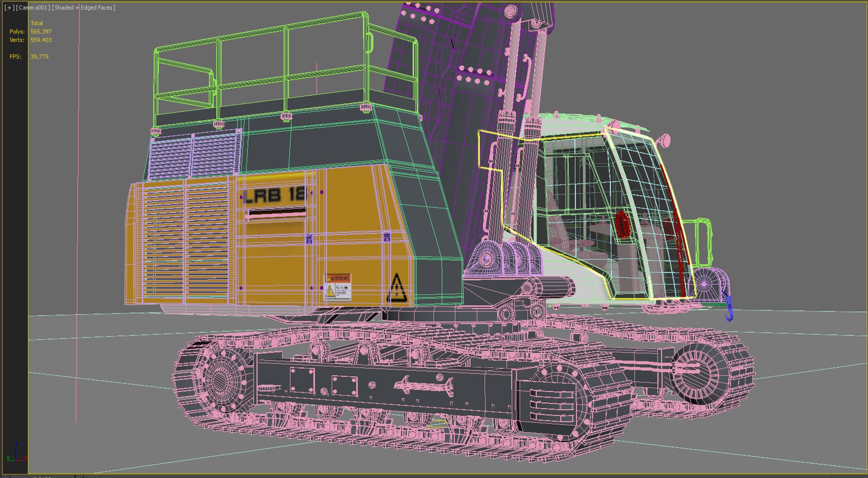
Task: Select the blue hook object near the cab
Action: pos(728,308)
